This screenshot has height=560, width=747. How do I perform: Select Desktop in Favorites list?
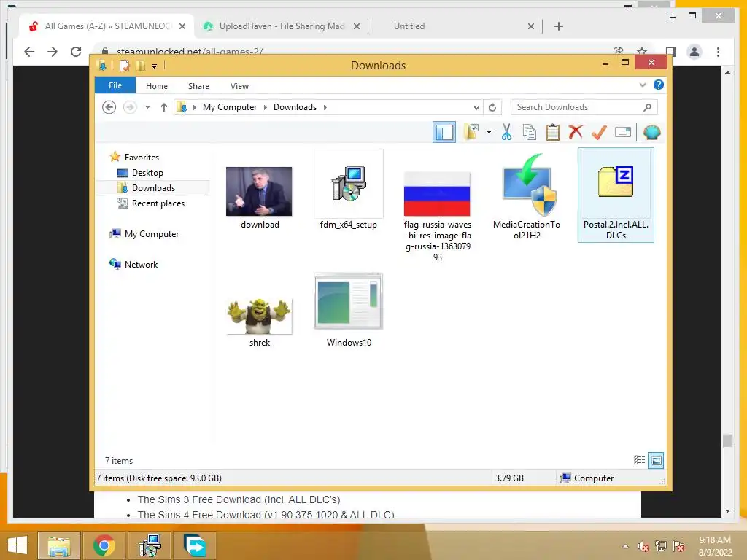click(x=147, y=172)
